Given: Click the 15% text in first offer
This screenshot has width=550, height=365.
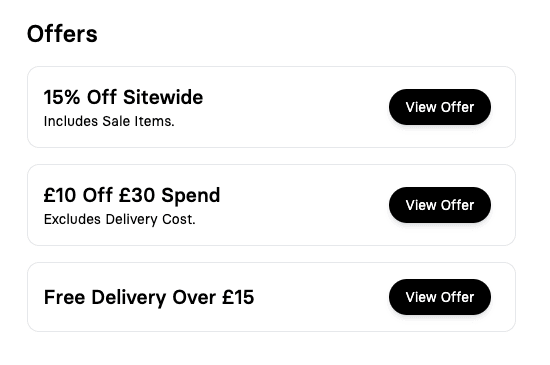Looking at the screenshot, I should coord(62,97).
